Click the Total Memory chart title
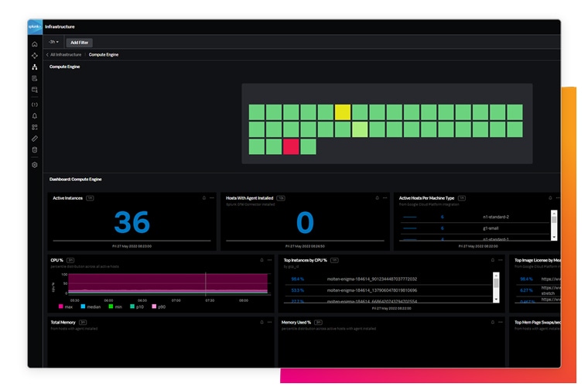The width and height of the screenshot is (588, 387). coord(63,323)
